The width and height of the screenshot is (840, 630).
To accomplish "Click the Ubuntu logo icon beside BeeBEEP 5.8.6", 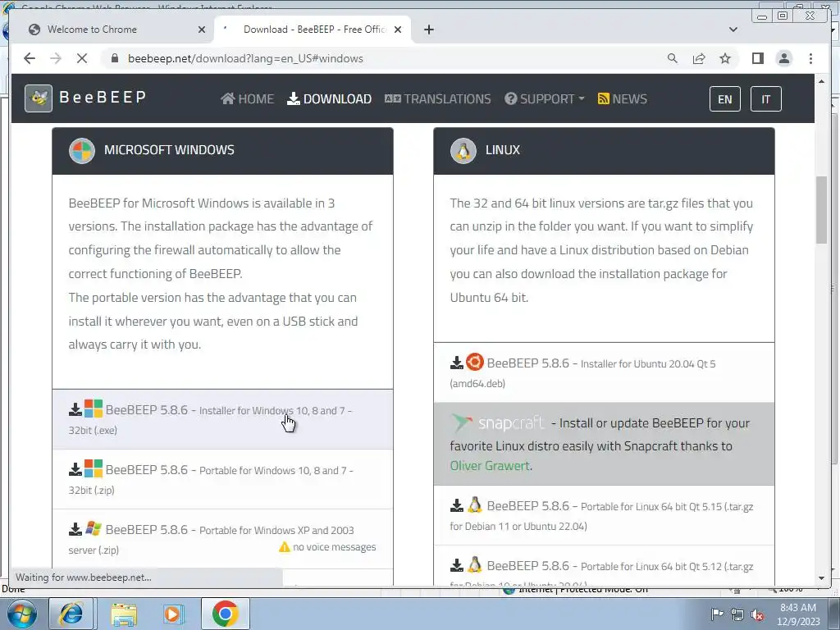I will click(x=475, y=362).
